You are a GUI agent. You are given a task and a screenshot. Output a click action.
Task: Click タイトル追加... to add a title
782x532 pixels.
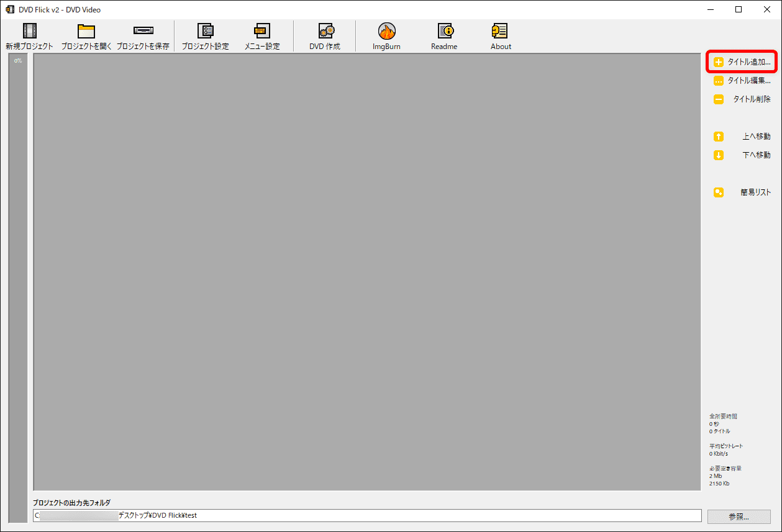(742, 62)
